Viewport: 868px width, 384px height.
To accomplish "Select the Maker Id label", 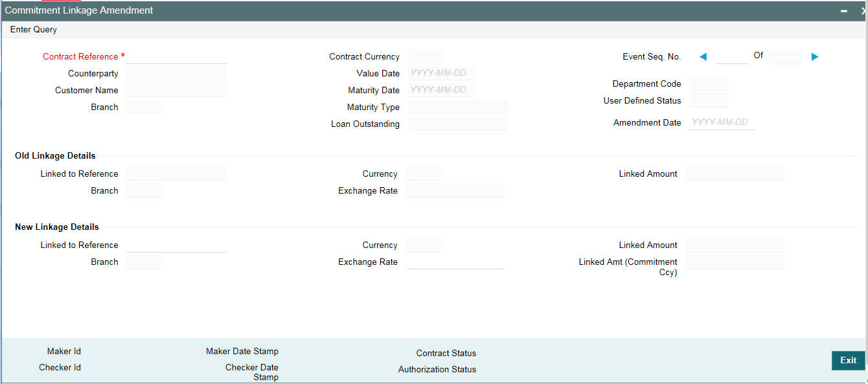I will [64, 352].
